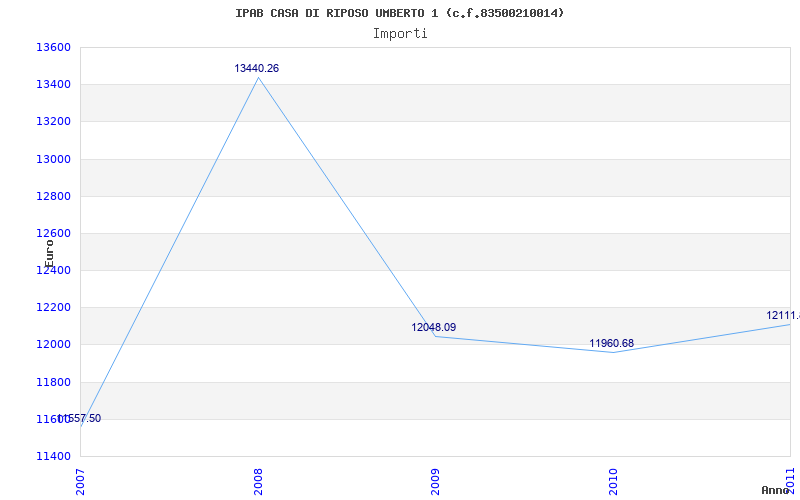The width and height of the screenshot is (800, 500).
Task: Click the Importi subtitle
Action: [400, 34]
